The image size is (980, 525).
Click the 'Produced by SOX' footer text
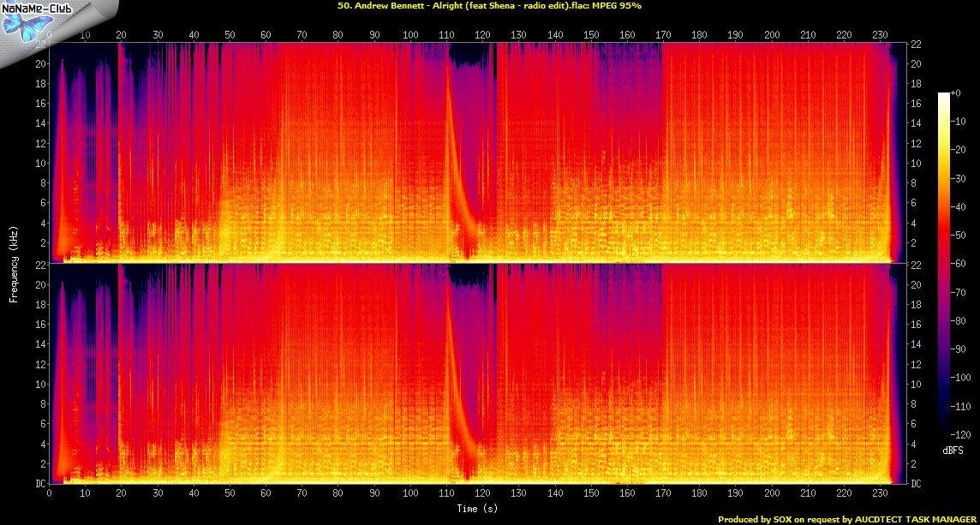tap(848, 519)
